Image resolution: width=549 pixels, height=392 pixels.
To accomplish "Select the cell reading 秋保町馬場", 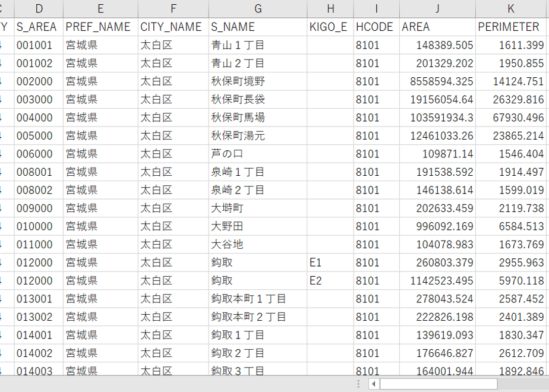I will pyautogui.click(x=258, y=118).
